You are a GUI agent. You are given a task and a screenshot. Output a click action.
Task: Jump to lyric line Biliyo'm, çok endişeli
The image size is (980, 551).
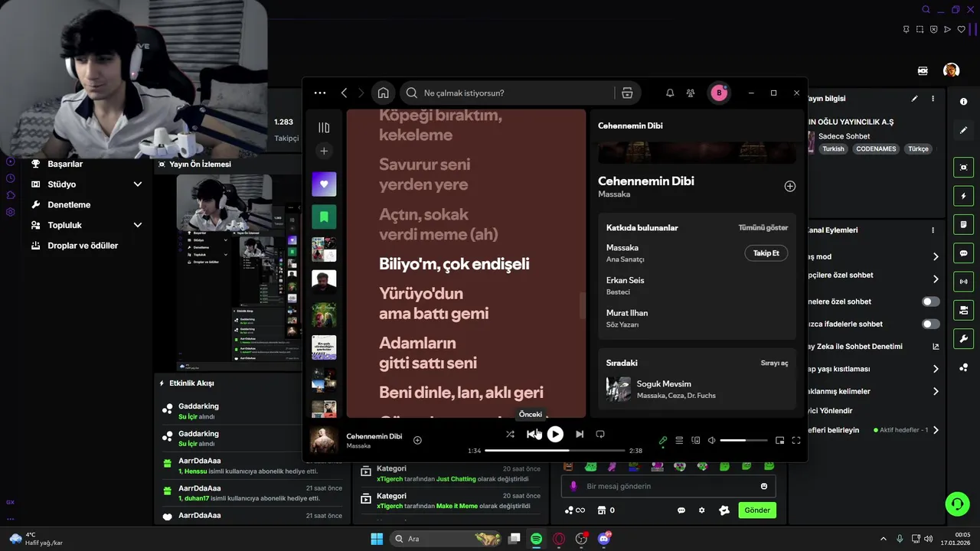point(454,264)
